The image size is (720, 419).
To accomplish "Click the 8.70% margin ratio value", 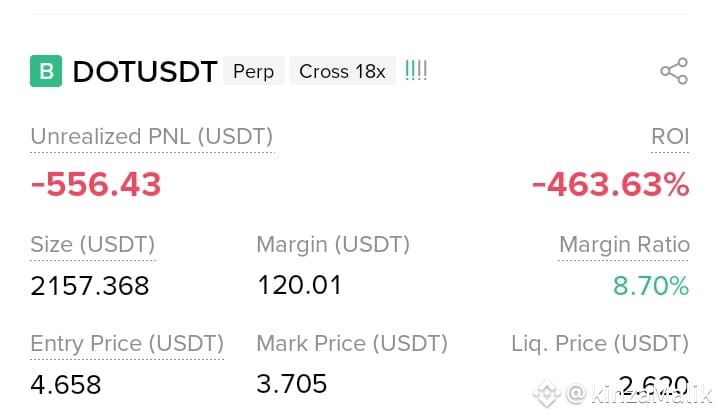I will 651,286.
